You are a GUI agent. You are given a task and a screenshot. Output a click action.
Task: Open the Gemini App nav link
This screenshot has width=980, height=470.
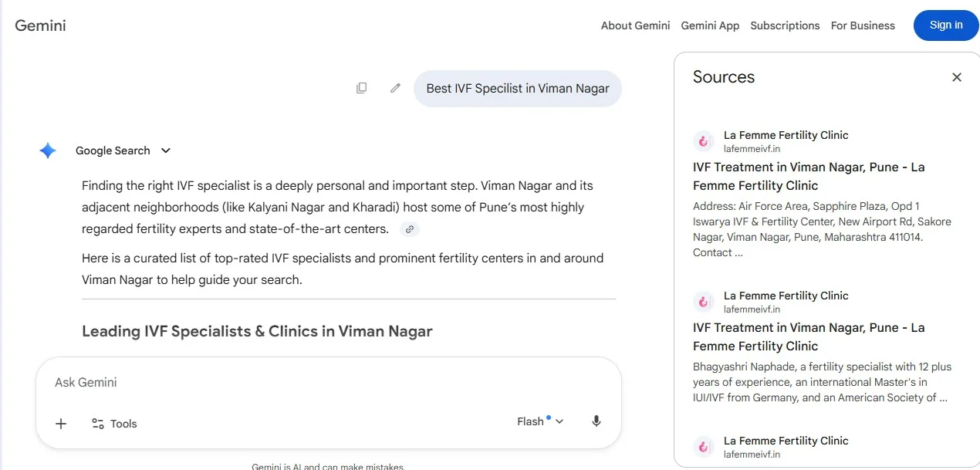(x=710, y=25)
